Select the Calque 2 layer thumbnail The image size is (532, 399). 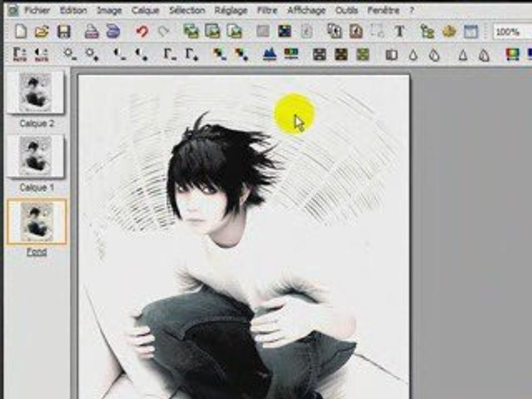pyautogui.click(x=35, y=93)
